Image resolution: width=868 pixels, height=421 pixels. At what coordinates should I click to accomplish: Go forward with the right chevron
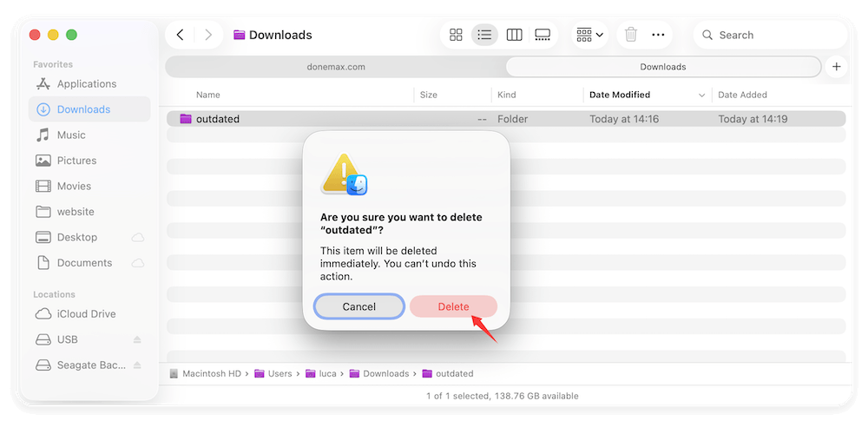208,35
